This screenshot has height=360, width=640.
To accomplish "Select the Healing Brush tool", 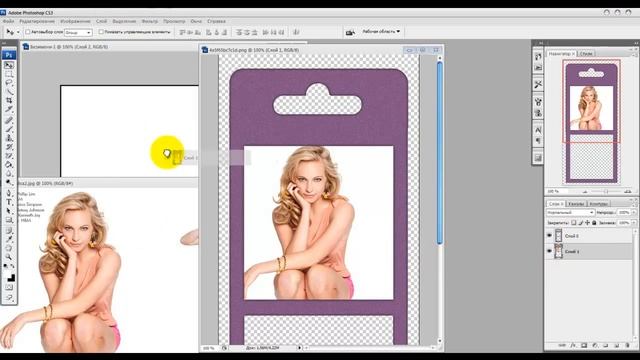I will (x=9, y=120).
